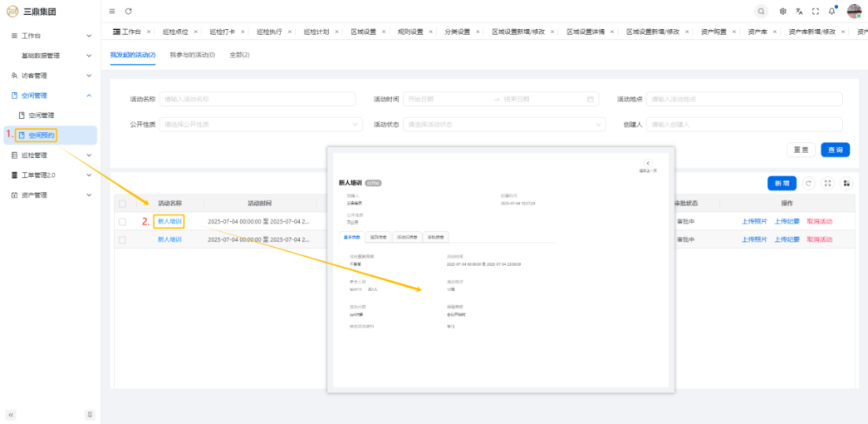Open the notification bell
The height and width of the screenshot is (424, 868).
tap(831, 11)
